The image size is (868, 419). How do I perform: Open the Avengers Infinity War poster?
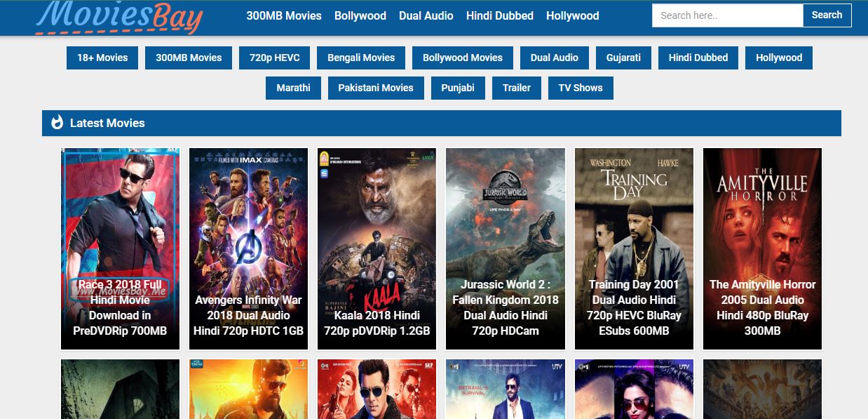[x=248, y=248]
